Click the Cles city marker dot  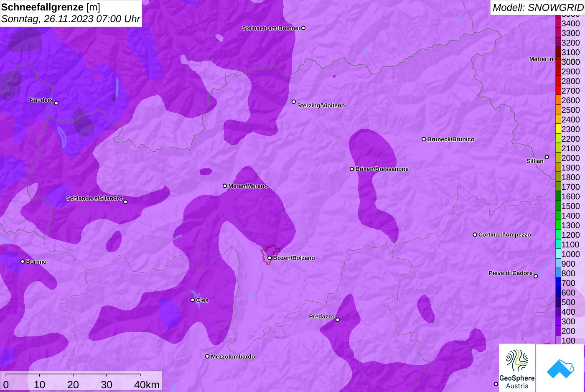click(193, 300)
